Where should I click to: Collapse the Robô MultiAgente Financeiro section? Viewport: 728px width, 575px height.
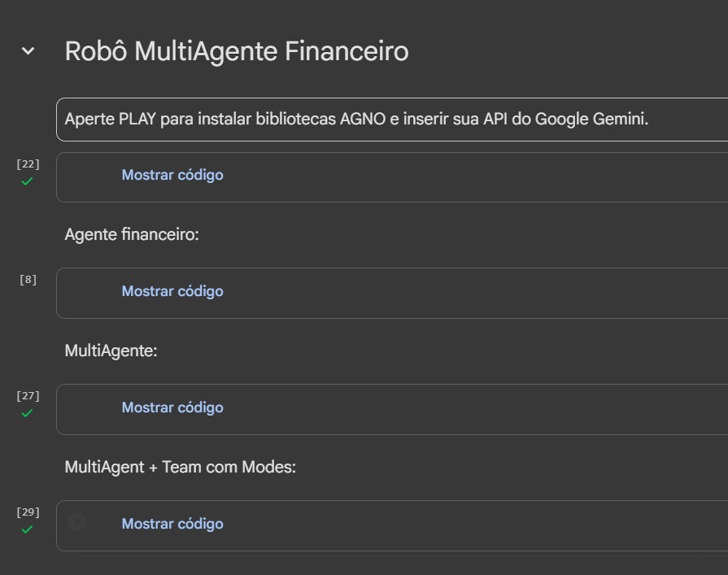[28, 51]
